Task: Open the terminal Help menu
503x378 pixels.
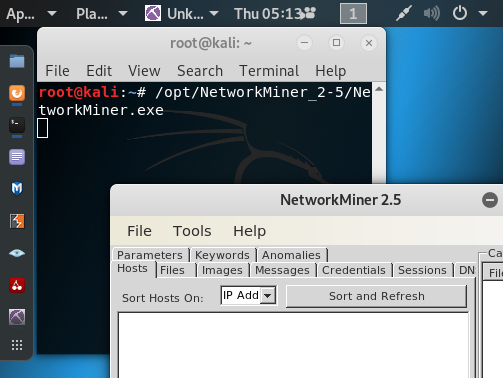Action: pyautogui.click(x=331, y=71)
